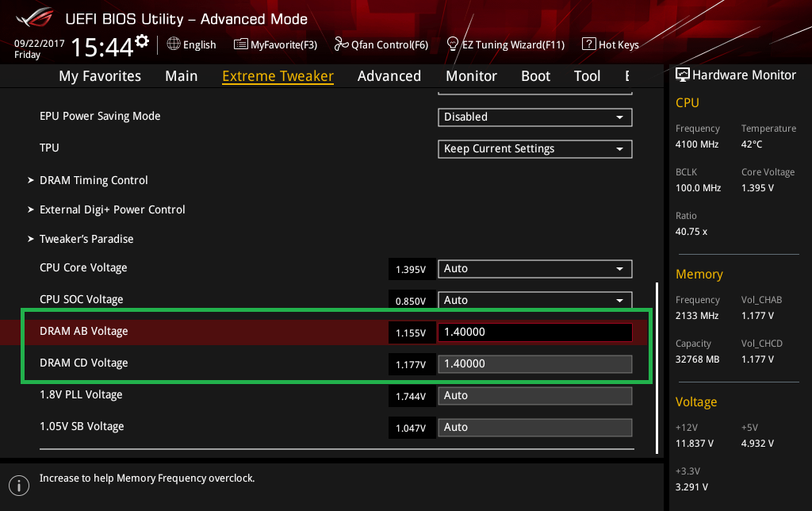Click the 40.75 x ratio value
The image size is (812, 511).
pos(691,232)
